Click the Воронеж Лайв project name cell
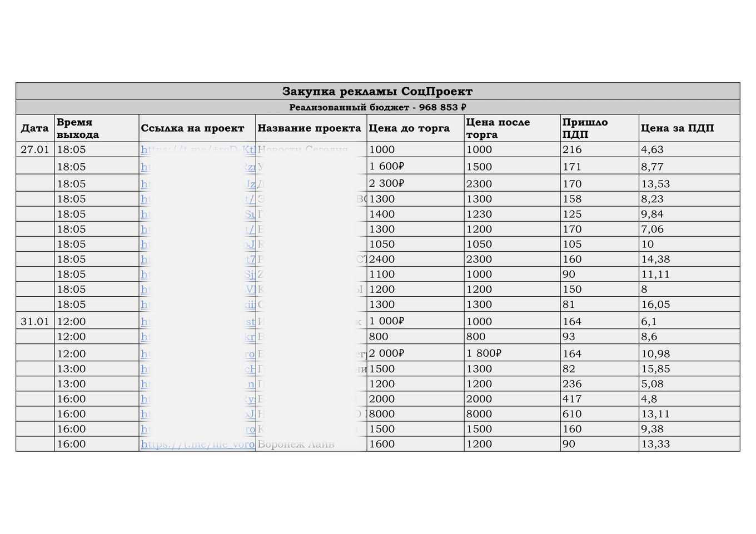The width and height of the screenshot is (756, 534). (x=311, y=444)
